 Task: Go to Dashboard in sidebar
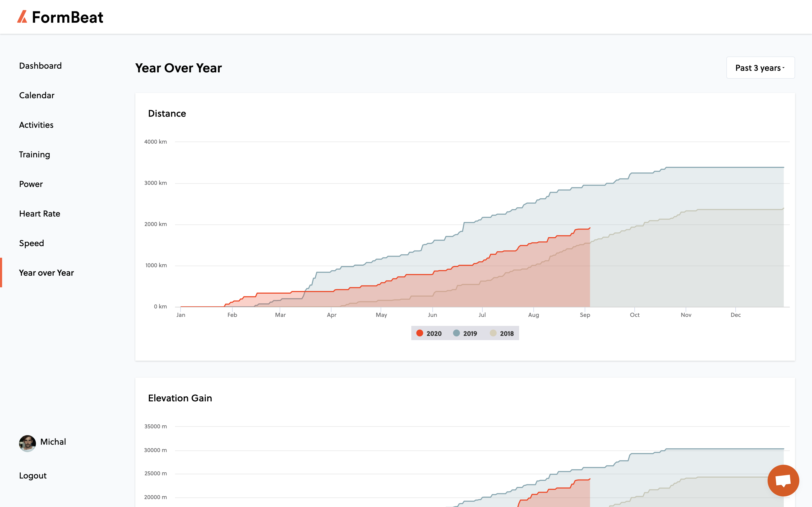(40, 66)
